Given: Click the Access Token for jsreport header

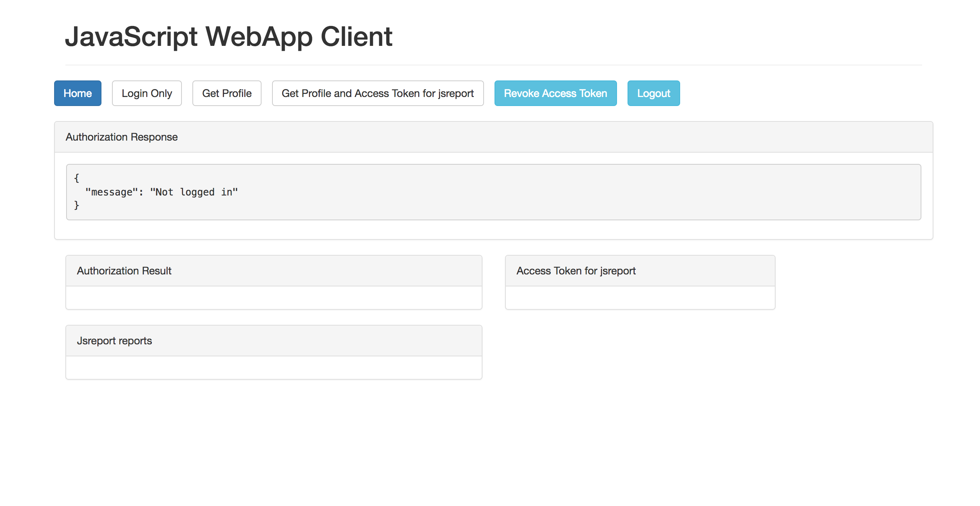Looking at the screenshot, I should tap(576, 271).
